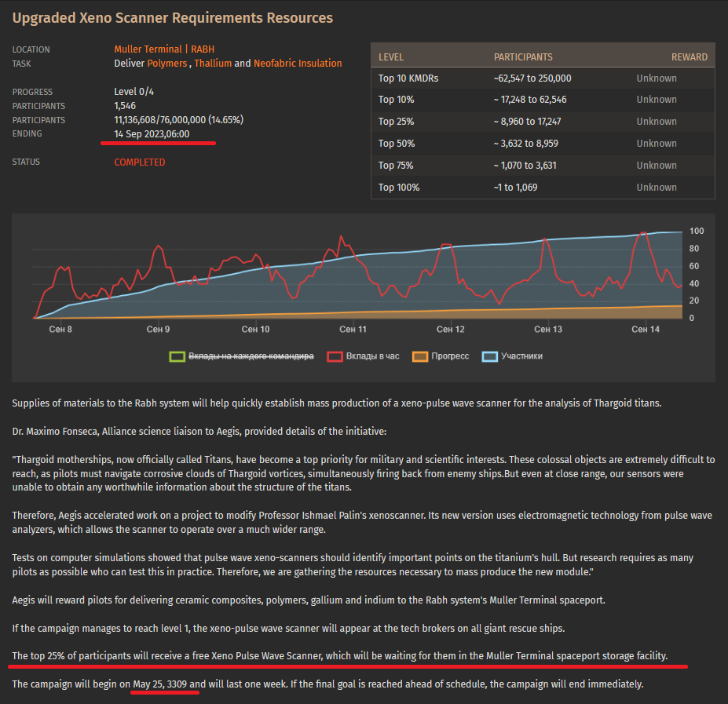Select the 'Top 10 KMDRs' row label
This screenshot has width=728, height=704.
408,78
